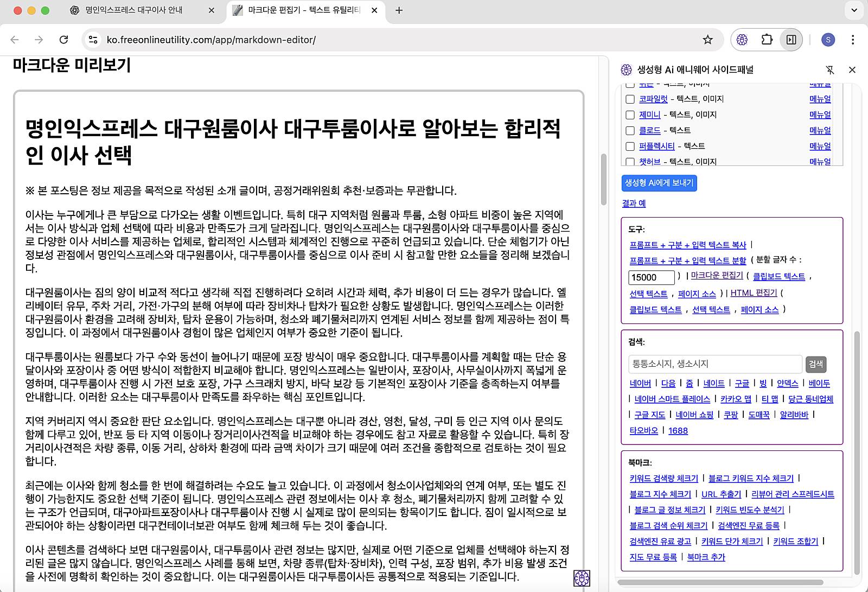Click the browser reload page icon
The height and width of the screenshot is (592, 868).
(x=63, y=40)
